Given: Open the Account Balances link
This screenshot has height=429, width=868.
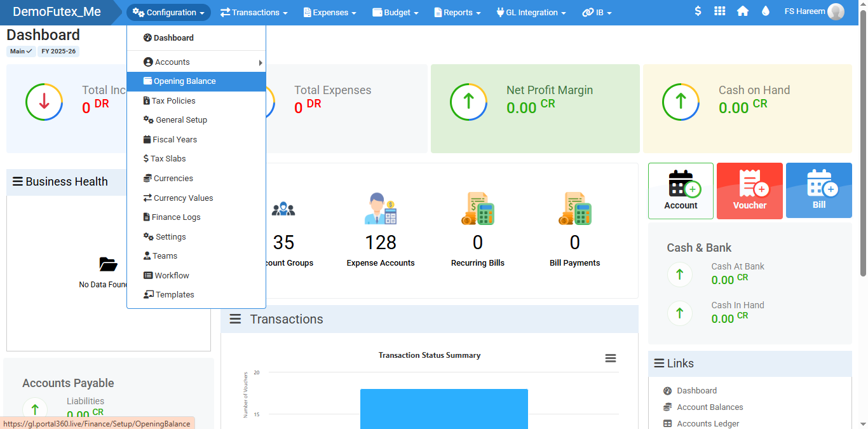Looking at the screenshot, I should (710, 407).
